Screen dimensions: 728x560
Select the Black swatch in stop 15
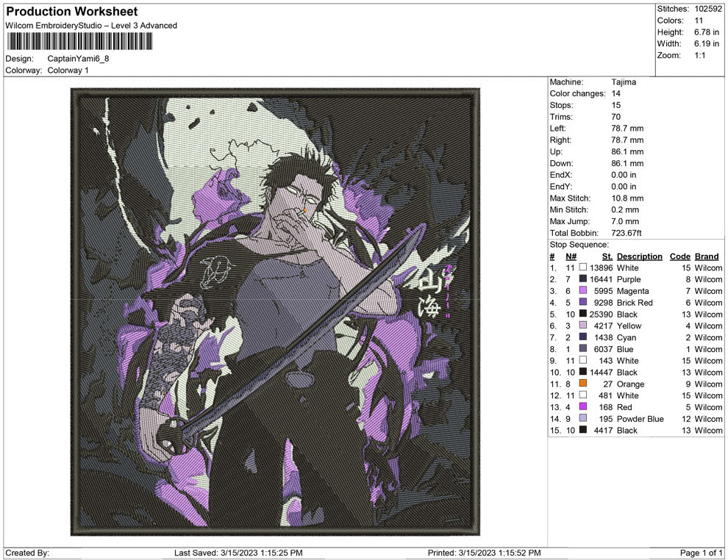582,430
